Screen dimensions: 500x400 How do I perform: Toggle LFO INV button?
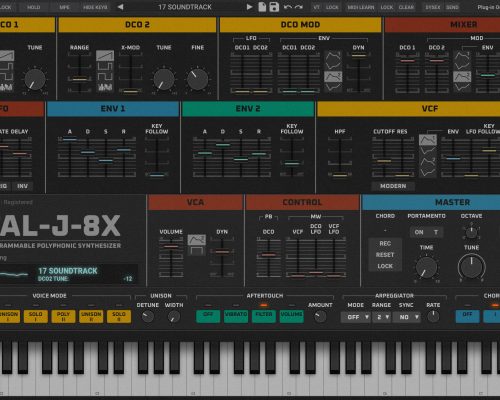pos(22,186)
